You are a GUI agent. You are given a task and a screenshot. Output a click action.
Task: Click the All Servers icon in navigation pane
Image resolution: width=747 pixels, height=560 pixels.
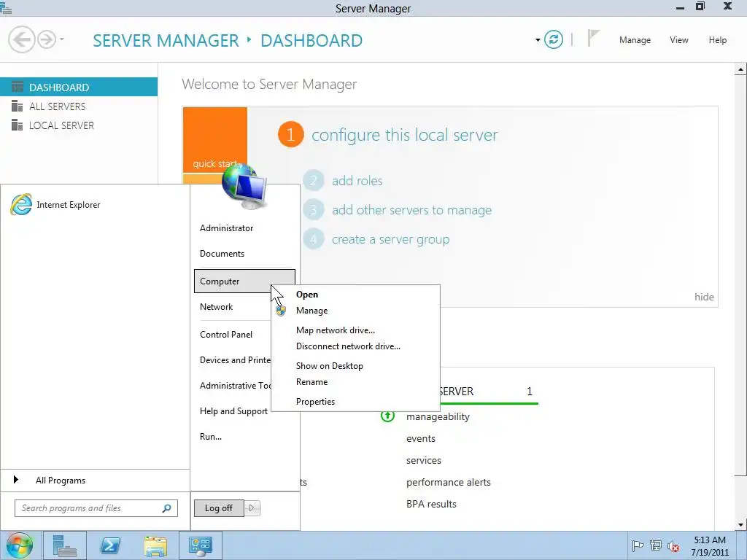tap(18, 106)
